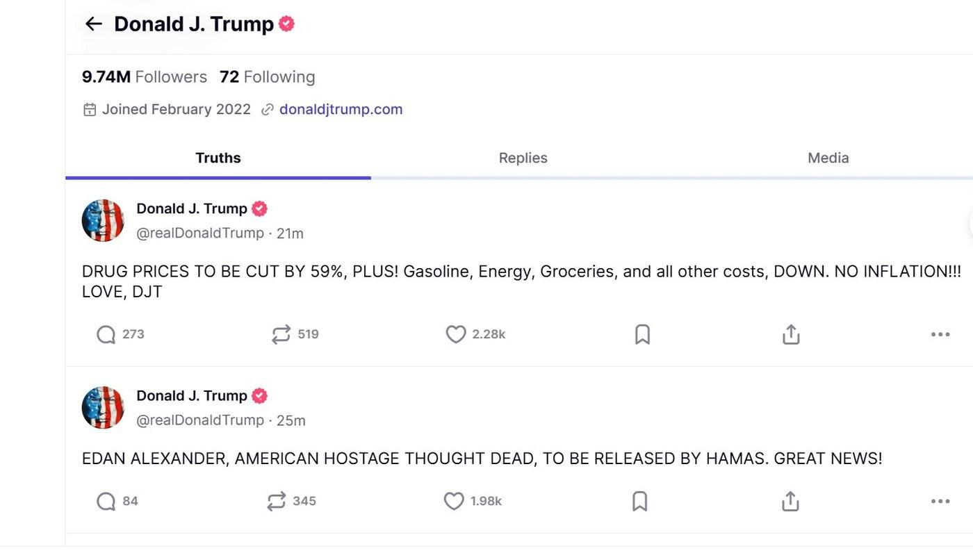Viewport: 973px width, 560px height.
Task: Open @realDonaldTrump handle on the Edan Alexander post
Action: pyautogui.click(x=200, y=420)
